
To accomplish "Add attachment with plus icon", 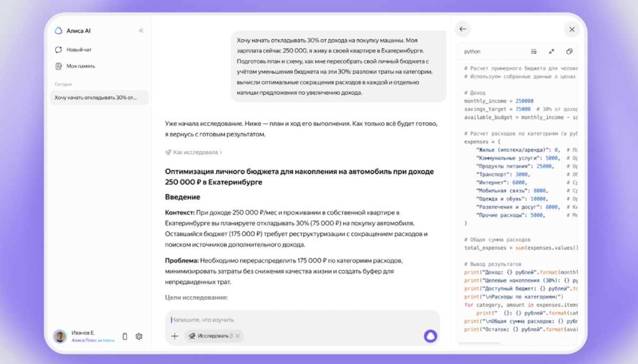I will 175,336.
